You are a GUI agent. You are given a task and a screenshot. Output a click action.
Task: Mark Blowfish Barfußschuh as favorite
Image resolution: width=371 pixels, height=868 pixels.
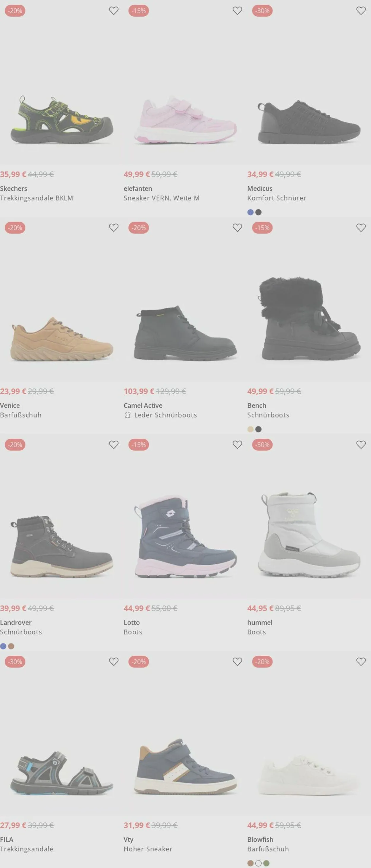click(361, 662)
